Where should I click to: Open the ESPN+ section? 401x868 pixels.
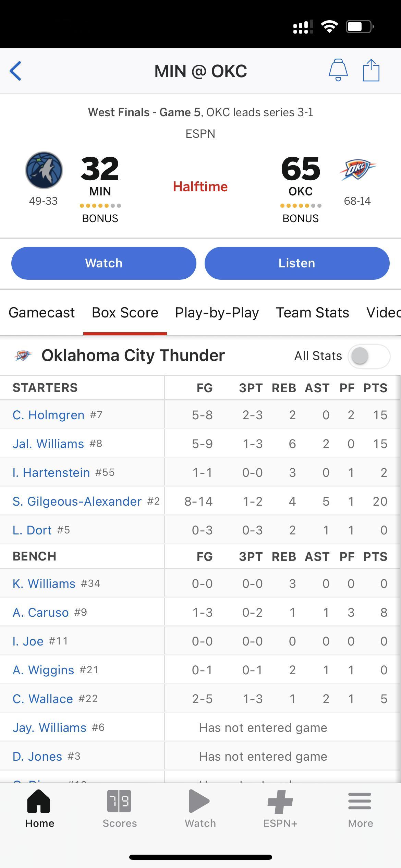coord(280,809)
